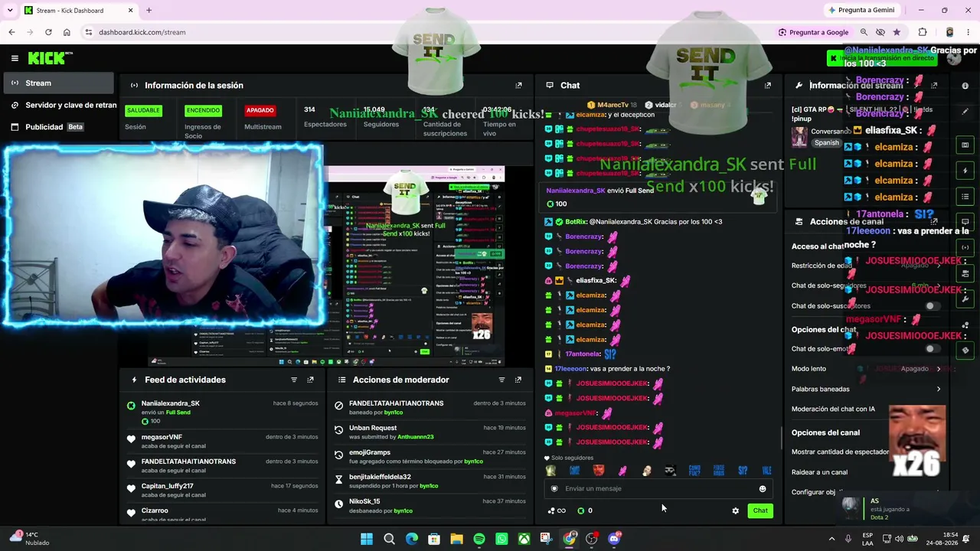The width and height of the screenshot is (980, 551).
Task: Open the emoji picker in chat
Action: tap(763, 488)
